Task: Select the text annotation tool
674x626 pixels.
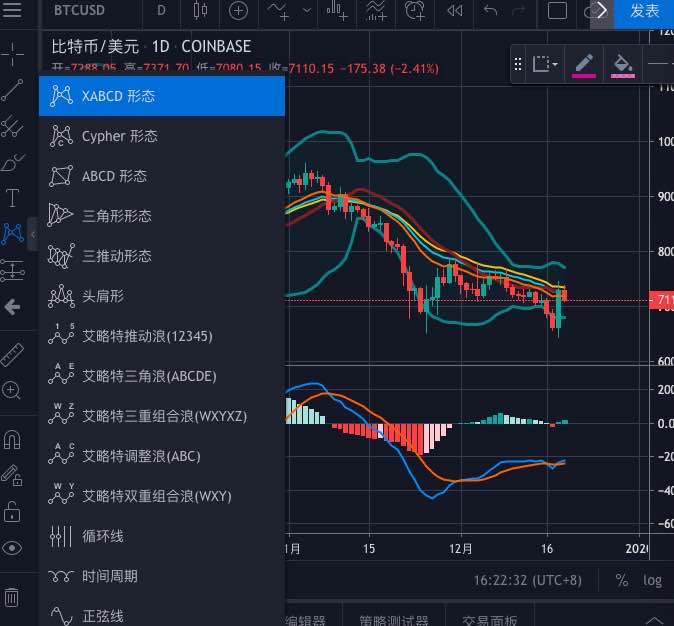Action: coord(12,197)
